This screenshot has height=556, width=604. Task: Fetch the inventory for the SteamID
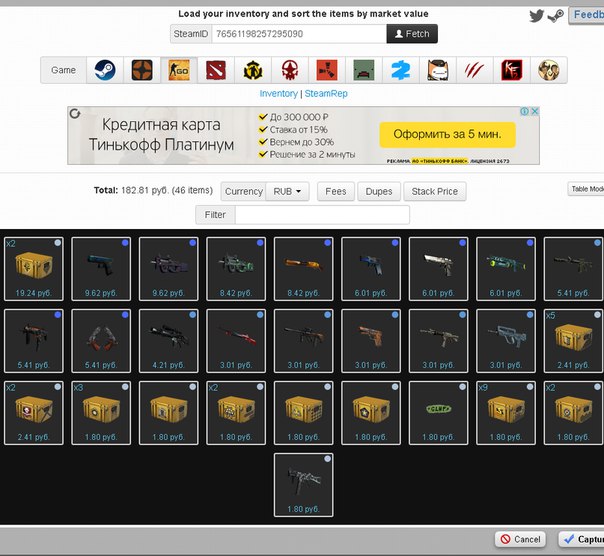412,34
